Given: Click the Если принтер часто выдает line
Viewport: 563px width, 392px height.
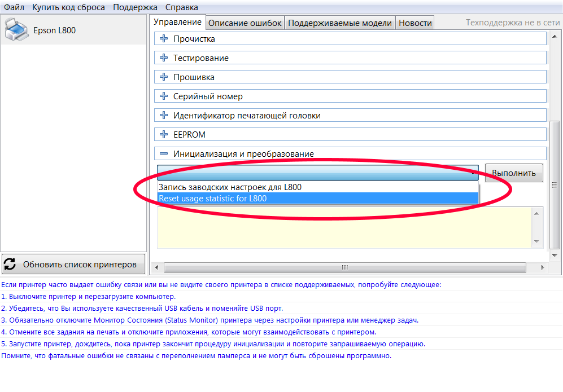Looking at the screenshot, I should click(221, 285).
